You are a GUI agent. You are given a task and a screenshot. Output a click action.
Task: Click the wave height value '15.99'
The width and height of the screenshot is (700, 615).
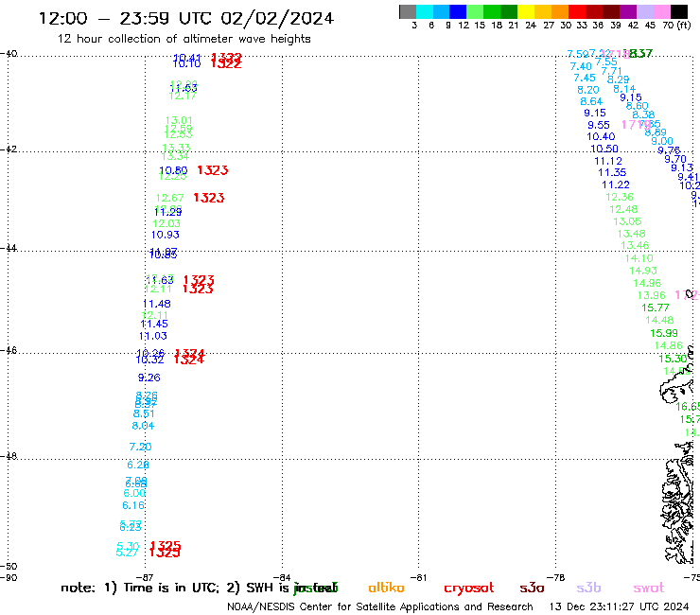click(x=664, y=334)
